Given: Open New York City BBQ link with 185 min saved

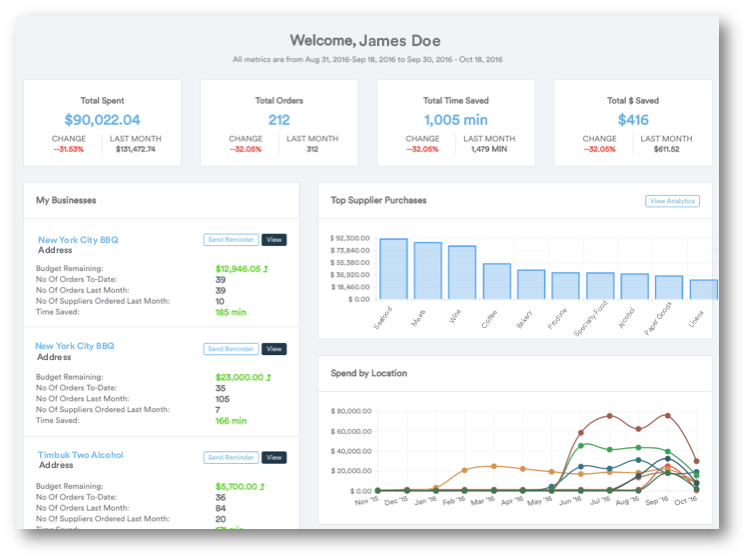Looking at the screenshot, I should (78, 240).
